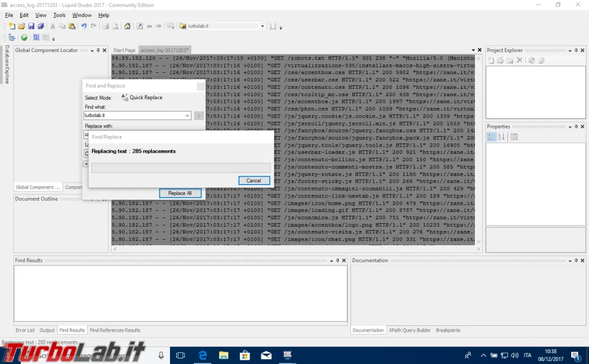The width and height of the screenshot is (589, 364).
Task: Click the Refresh icon in Project Explorer
Action: point(531,60)
